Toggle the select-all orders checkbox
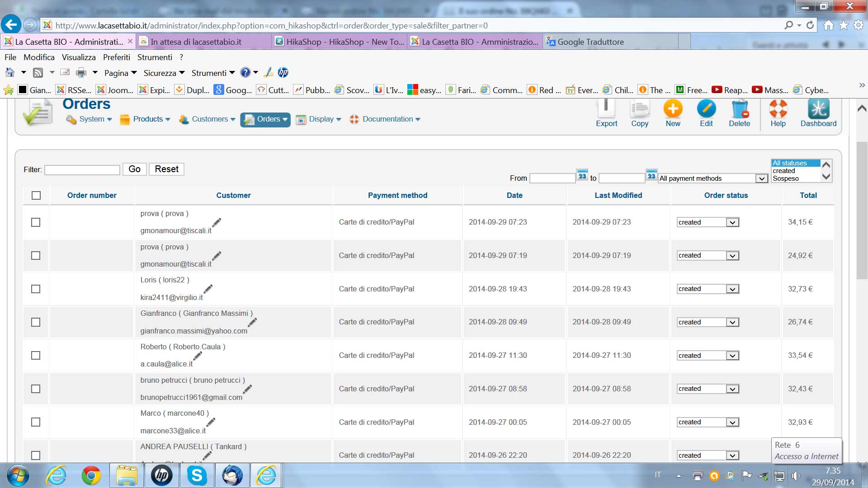 (x=36, y=195)
